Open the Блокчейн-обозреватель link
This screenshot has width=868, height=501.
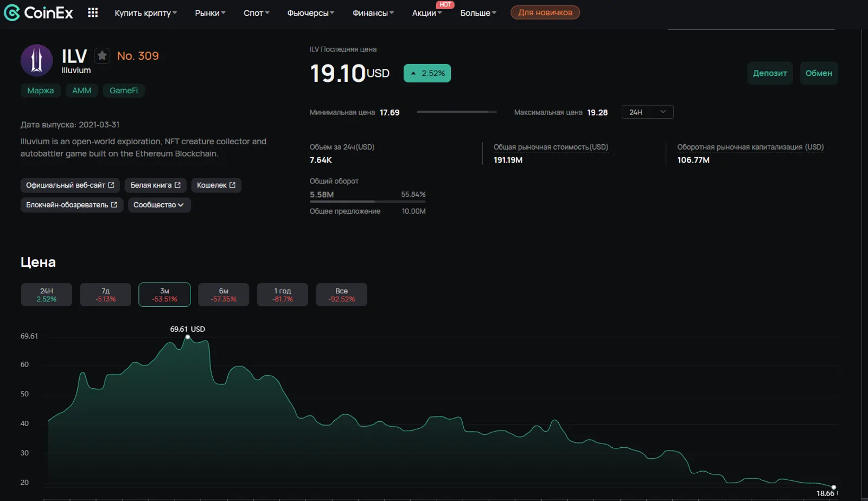click(x=72, y=205)
